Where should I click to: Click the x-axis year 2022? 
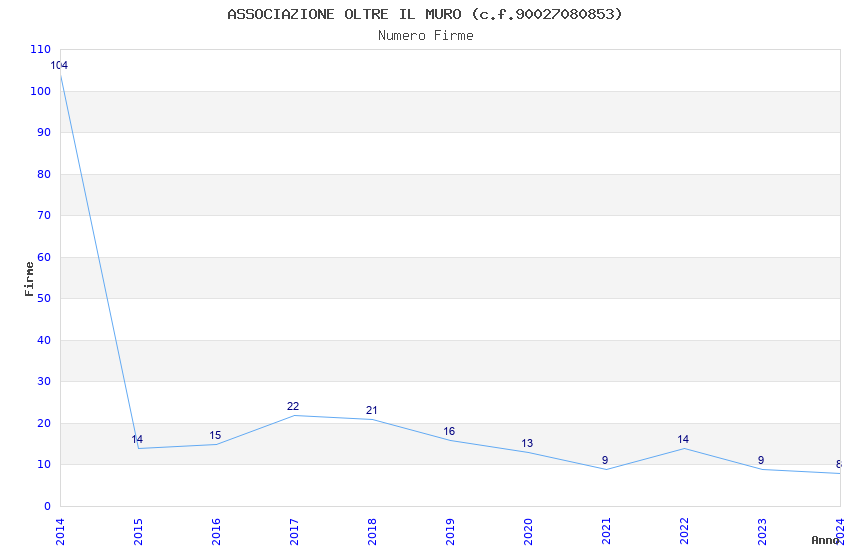pyautogui.click(x=685, y=532)
